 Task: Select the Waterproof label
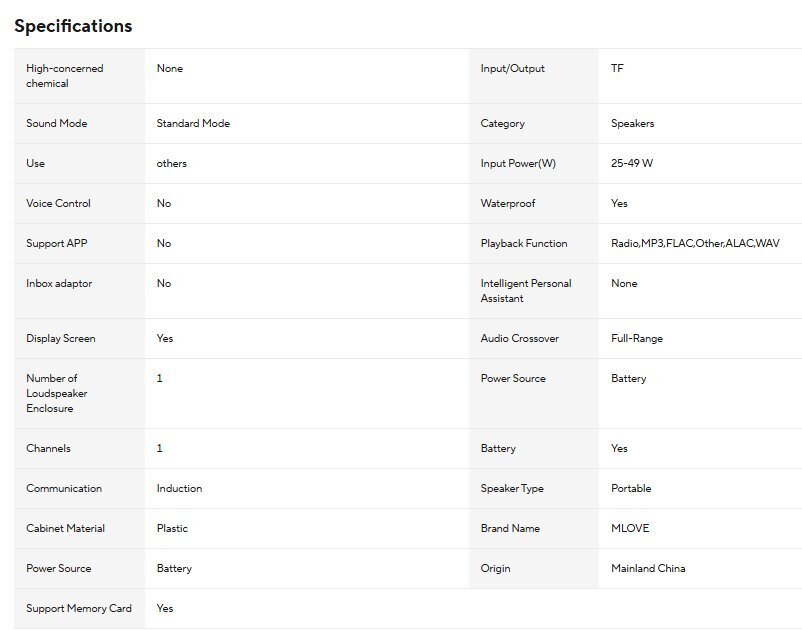point(507,204)
